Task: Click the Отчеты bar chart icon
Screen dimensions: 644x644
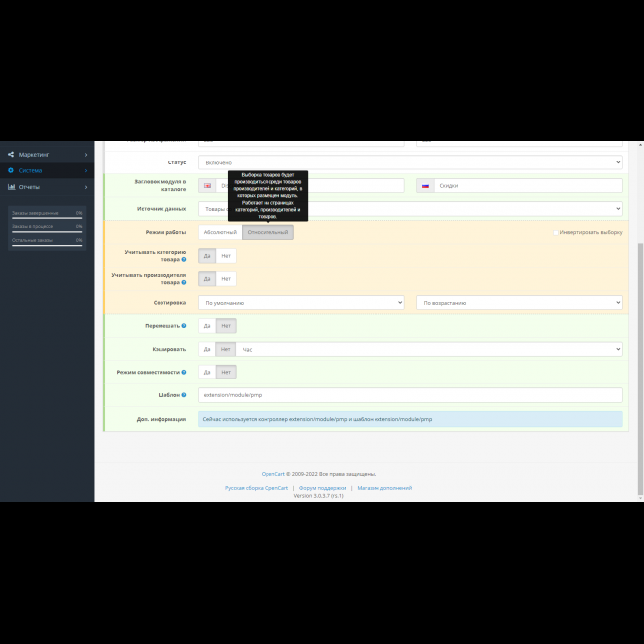Action: [x=11, y=186]
